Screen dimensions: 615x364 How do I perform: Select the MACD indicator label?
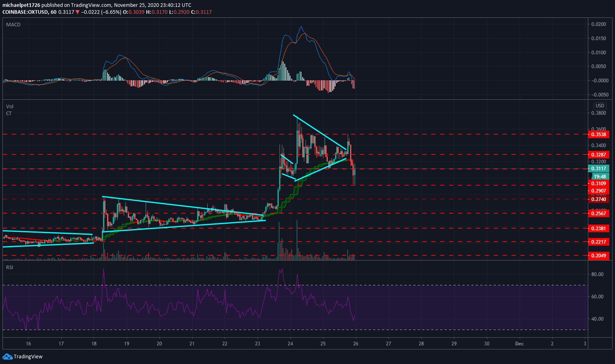click(13, 25)
